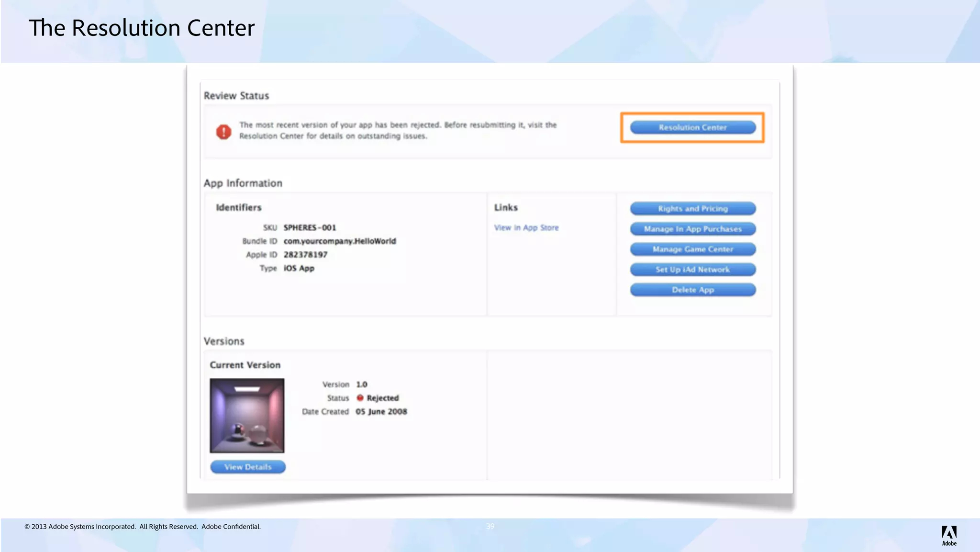Viewport: 980px width, 552px height.
Task: Click the app rejected message text
Action: coord(398,130)
